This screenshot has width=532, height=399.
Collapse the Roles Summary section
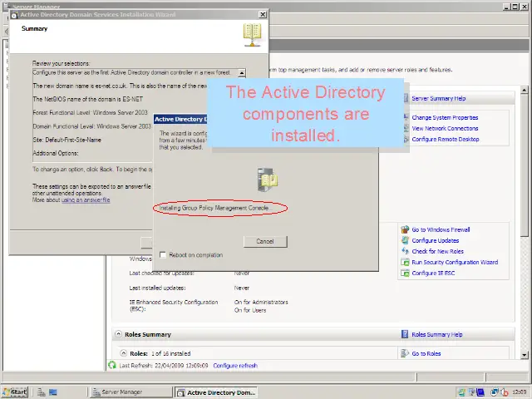pos(118,334)
